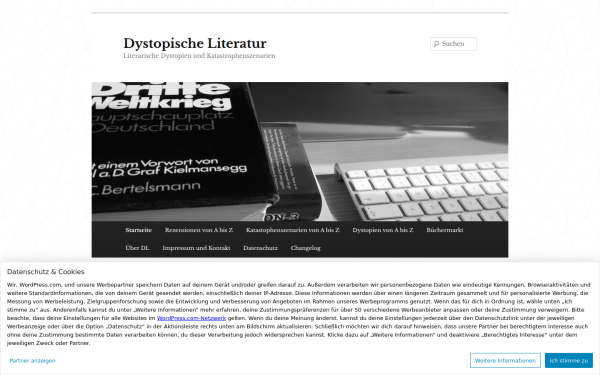The image size is (600, 375).
Task: Click the search magnifier icon
Action: click(x=436, y=44)
